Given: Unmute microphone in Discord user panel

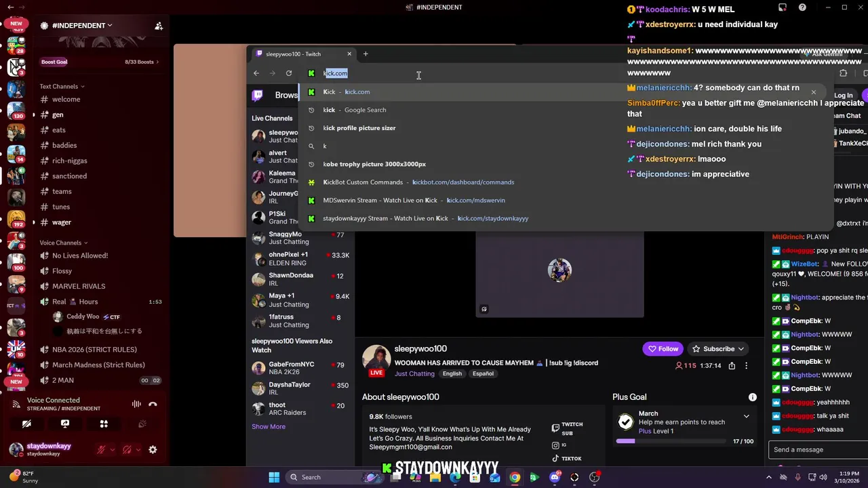Looking at the screenshot, I should point(102,449).
